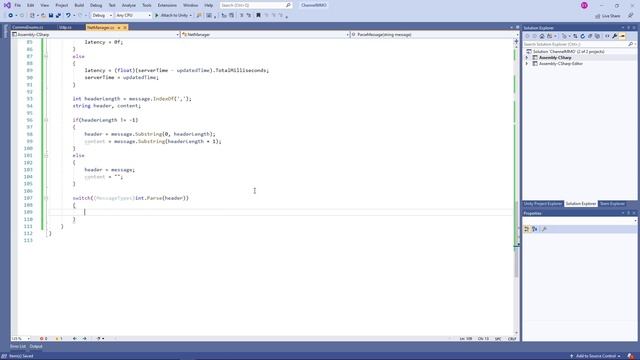The width and height of the screenshot is (640, 360).
Task: Expand the Assembly-CSharp project node
Action: click(527, 58)
